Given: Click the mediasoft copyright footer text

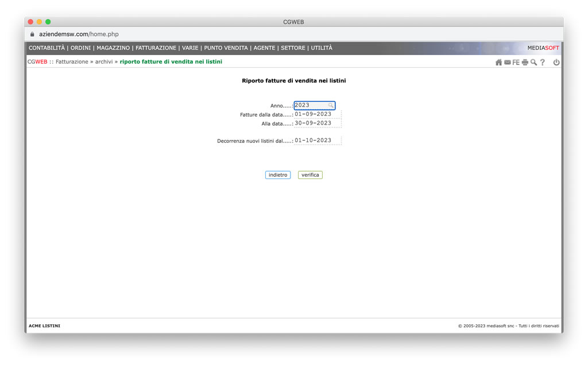Looking at the screenshot, I should point(509,325).
